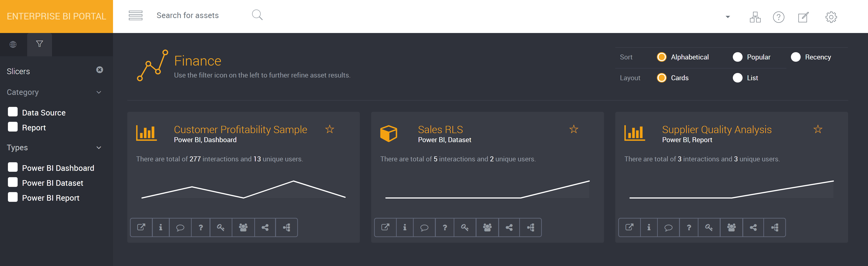The image size is (868, 266).
Task: Tick the Power BI Report type checkbox
Action: click(x=13, y=197)
